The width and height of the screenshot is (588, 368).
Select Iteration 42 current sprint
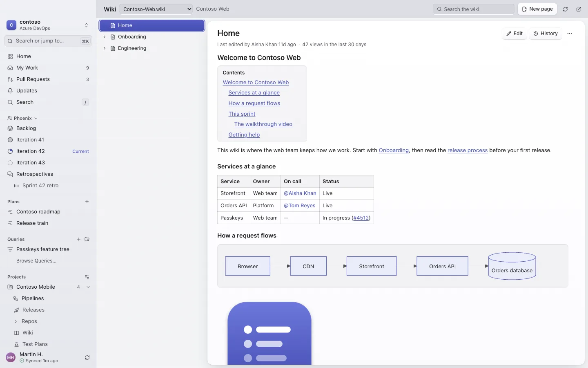[x=48, y=151]
